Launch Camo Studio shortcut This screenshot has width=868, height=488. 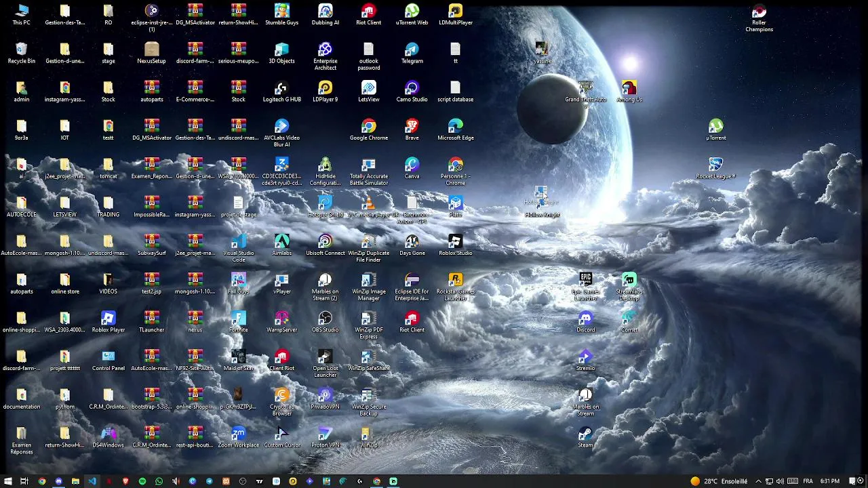[412, 92]
